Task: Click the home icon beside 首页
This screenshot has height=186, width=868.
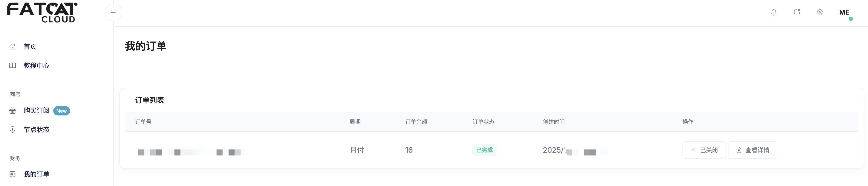Action: (x=12, y=46)
